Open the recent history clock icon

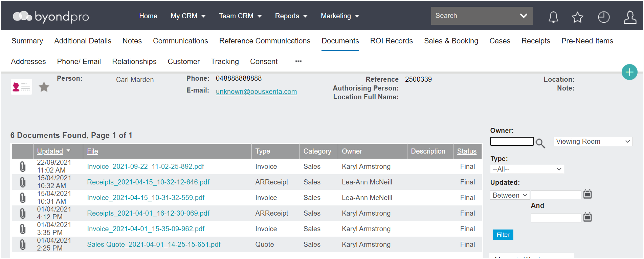click(603, 17)
